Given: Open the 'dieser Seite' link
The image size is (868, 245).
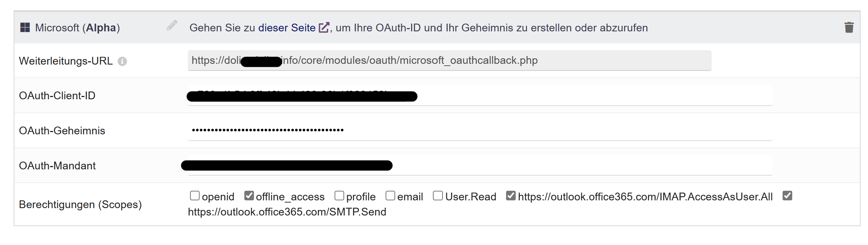Looking at the screenshot, I should coord(286,28).
